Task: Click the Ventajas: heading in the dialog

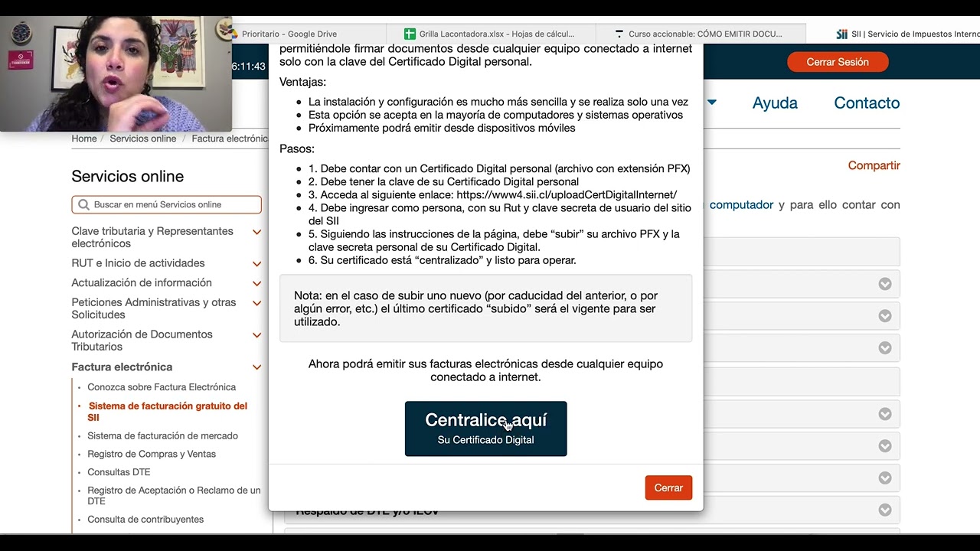Action: [302, 82]
